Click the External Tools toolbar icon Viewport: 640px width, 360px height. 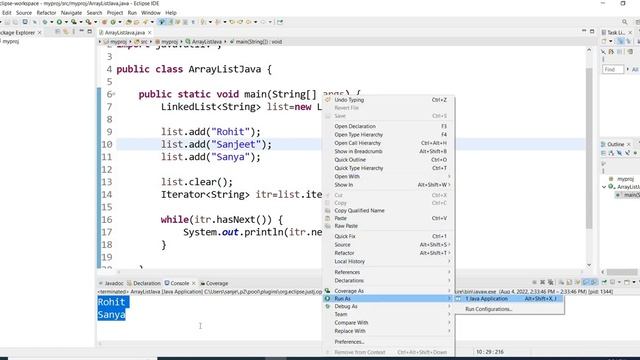(89, 22)
